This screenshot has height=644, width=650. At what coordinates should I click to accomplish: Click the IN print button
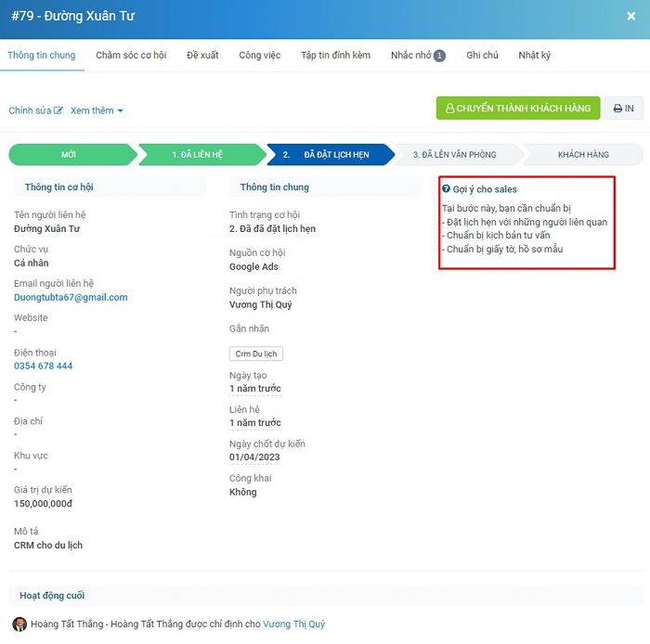click(623, 108)
